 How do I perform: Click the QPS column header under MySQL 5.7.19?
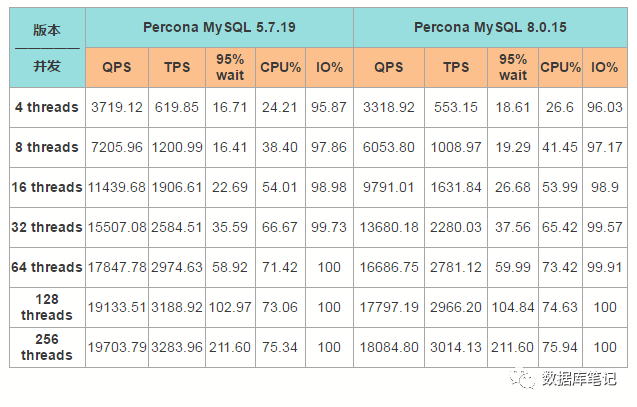pyautogui.click(x=117, y=67)
